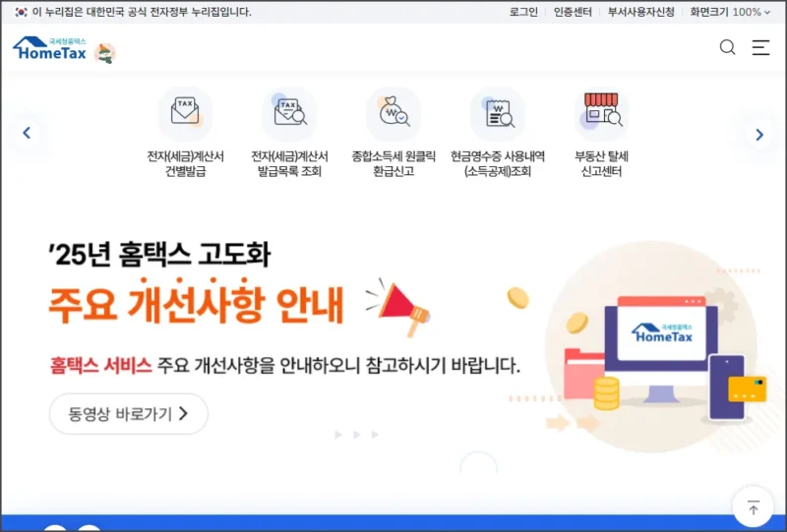This screenshot has height=532, width=787.
Task: Open 현금영수증 사용내역(소득공제)조회 text label
Action: [x=498, y=163]
